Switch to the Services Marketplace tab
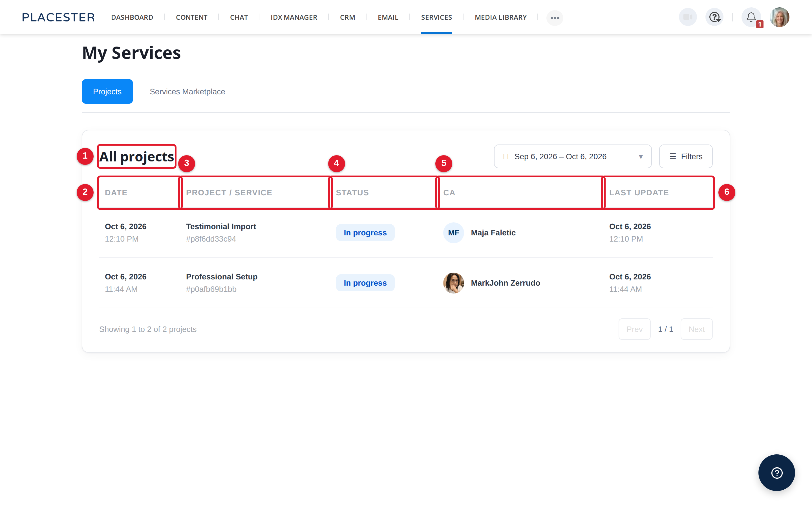This screenshot has height=508, width=812. tap(187, 91)
